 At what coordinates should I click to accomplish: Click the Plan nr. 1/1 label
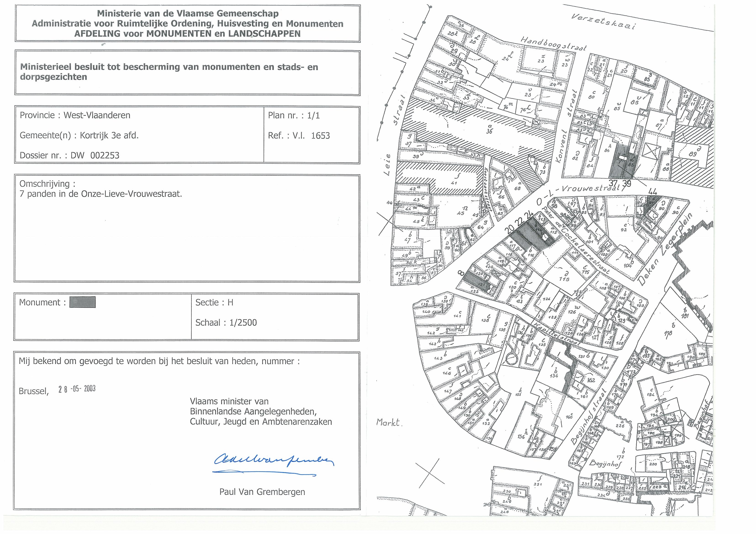294,115
